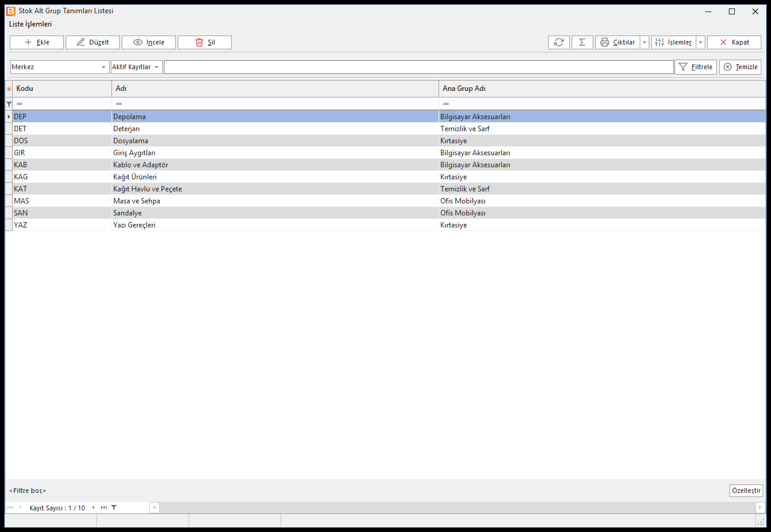
Task: Click the Özelleştir button
Action: click(x=746, y=490)
